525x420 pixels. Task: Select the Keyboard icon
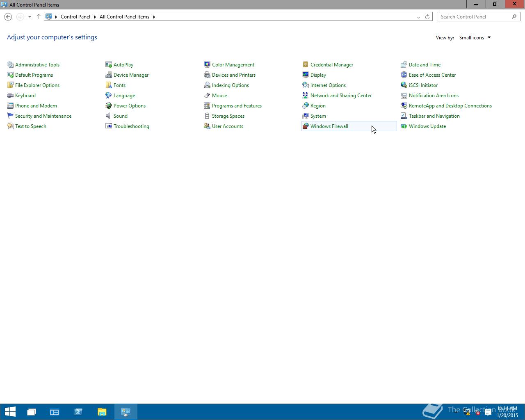pos(10,96)
